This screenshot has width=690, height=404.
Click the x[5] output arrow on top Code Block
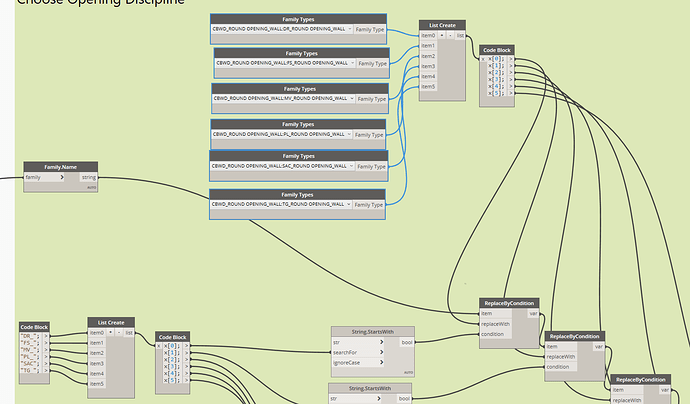click(511, 93)
